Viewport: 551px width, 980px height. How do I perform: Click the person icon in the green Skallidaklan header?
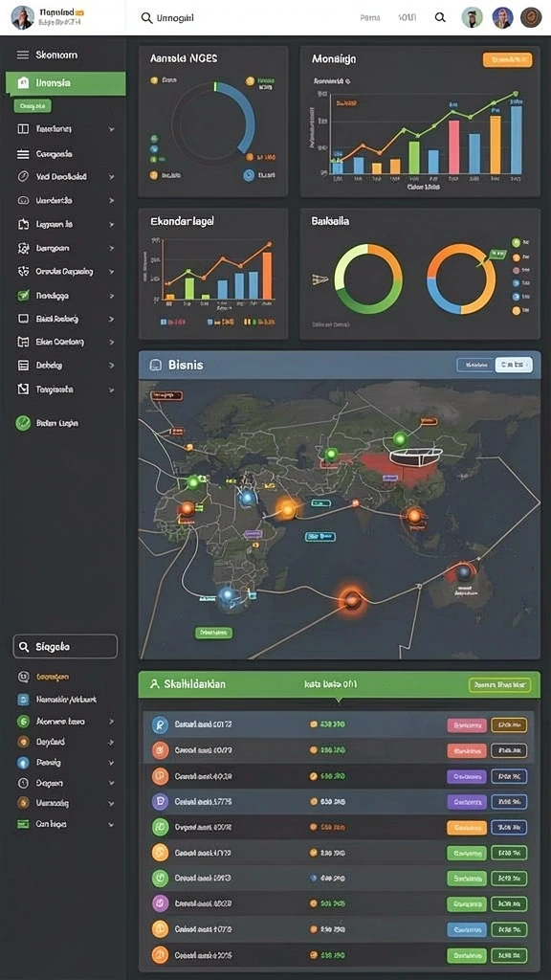[154, 684]
